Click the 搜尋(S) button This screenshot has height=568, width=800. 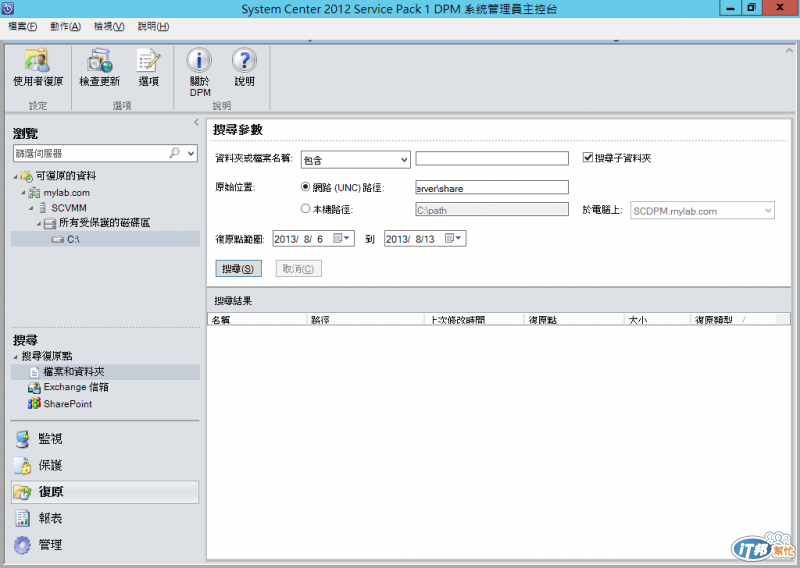point(238,269)
